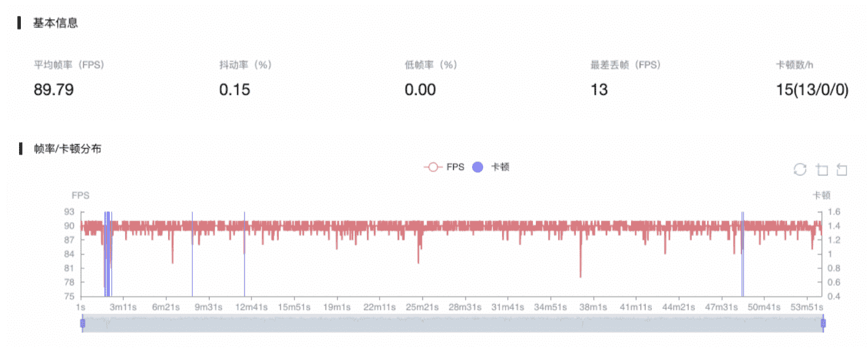Grab the left handle of the zoom slider

(82, 323)
